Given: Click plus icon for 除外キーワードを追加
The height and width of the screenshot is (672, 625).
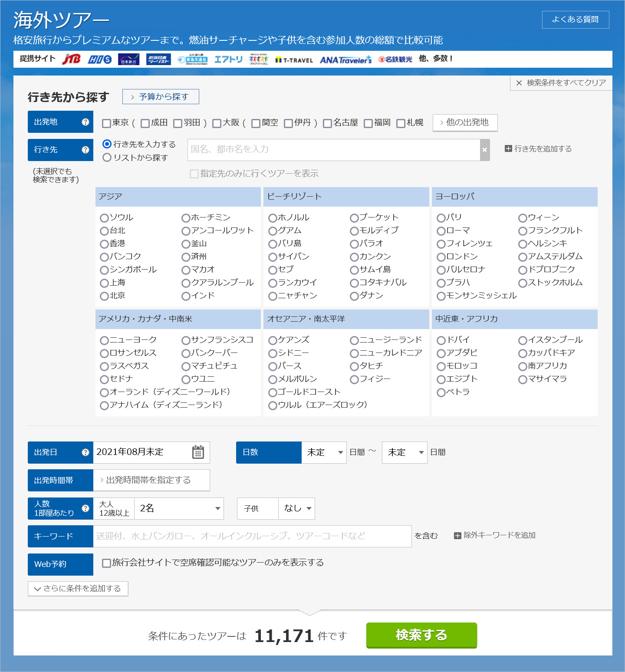Looking at the screenshot, I should pos(457,536).
